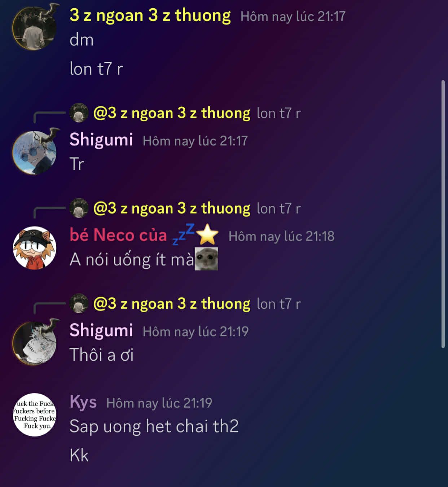Click bé Neco của username

click(118, 235)
